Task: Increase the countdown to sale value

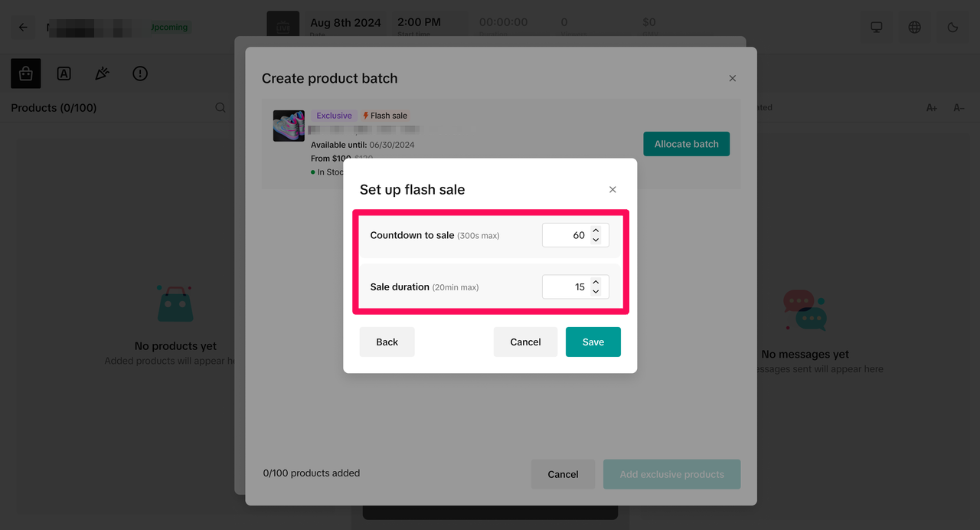Action: pyautogui.click(x=596, y=231)
